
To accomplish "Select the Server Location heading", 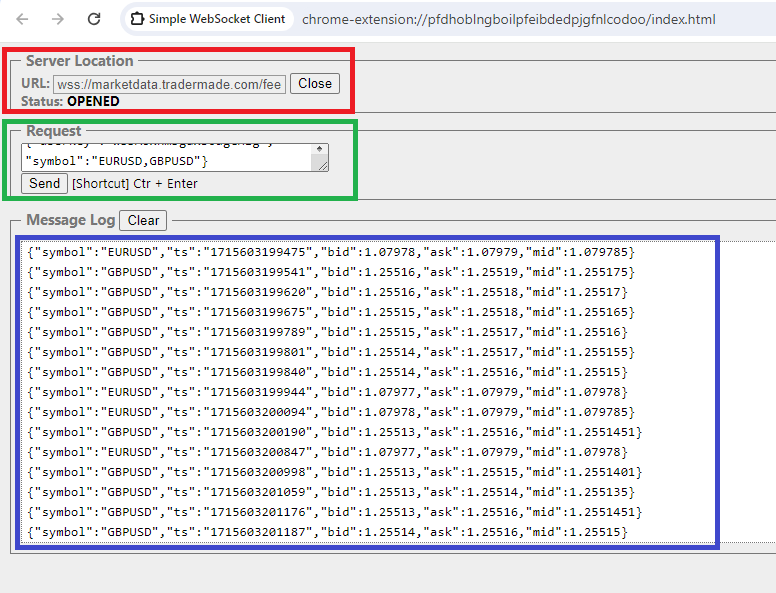I will click(80, 61).
